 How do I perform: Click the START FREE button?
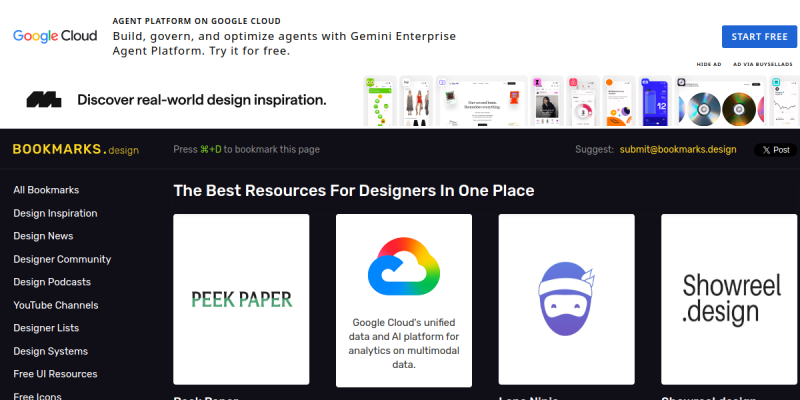759,37
